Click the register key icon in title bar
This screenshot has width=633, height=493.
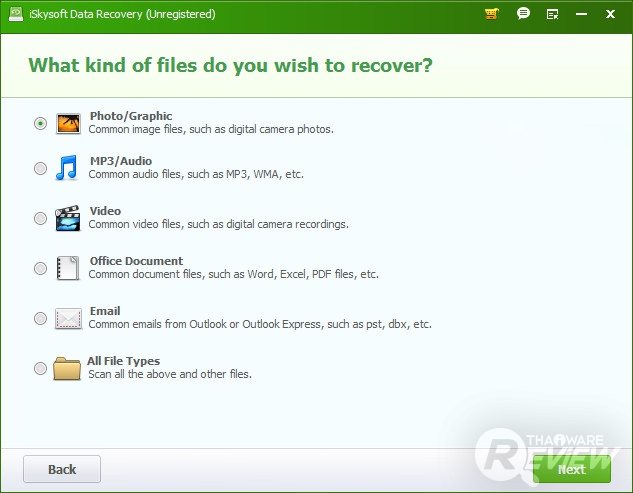tap(552, 15)
